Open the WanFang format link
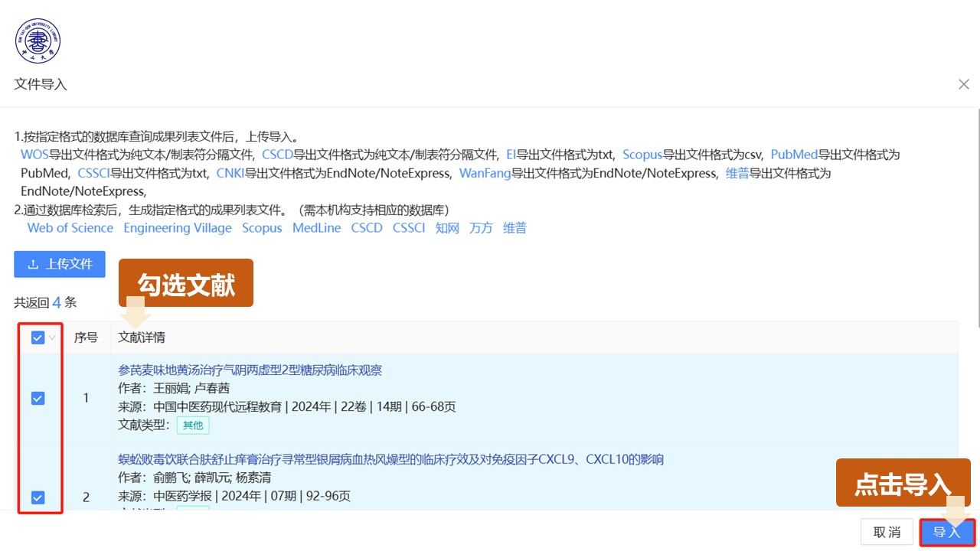Image resolution: width=980 pixels, height=551 pixels. tap(485, 173)
